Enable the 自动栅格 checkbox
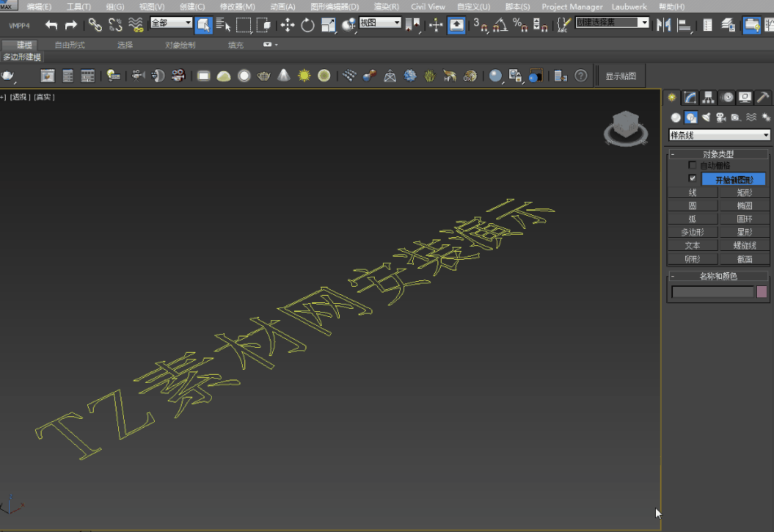 (x=693, y=165)
